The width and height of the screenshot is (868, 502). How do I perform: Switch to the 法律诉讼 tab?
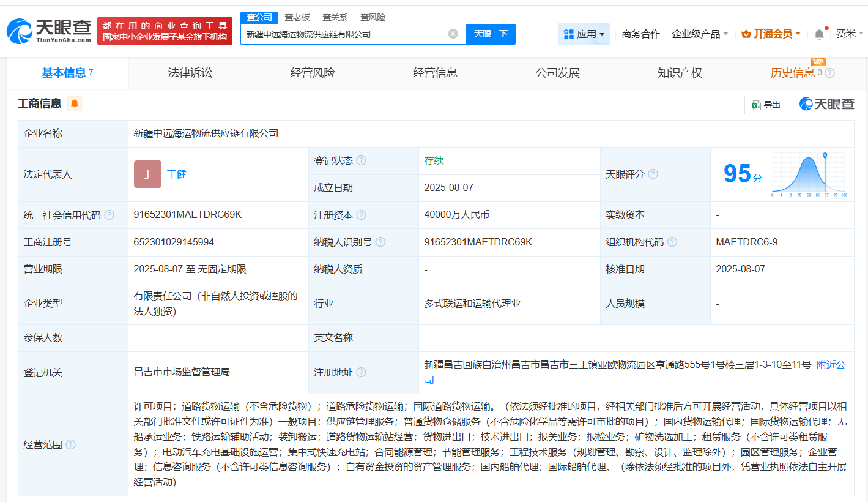190,72
